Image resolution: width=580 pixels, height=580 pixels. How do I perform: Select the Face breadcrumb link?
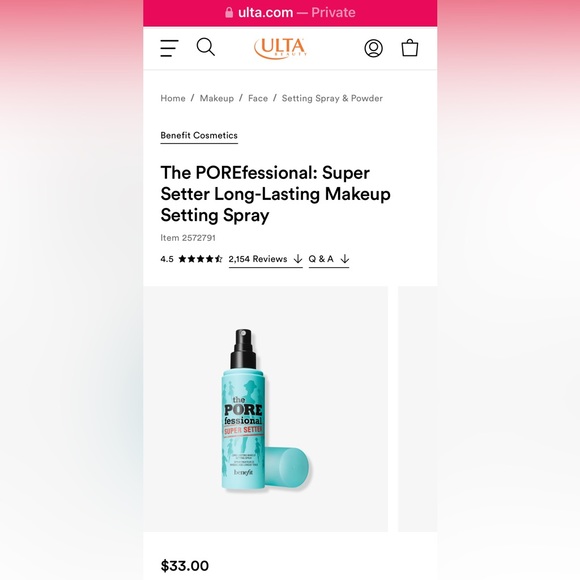[258, 98]
